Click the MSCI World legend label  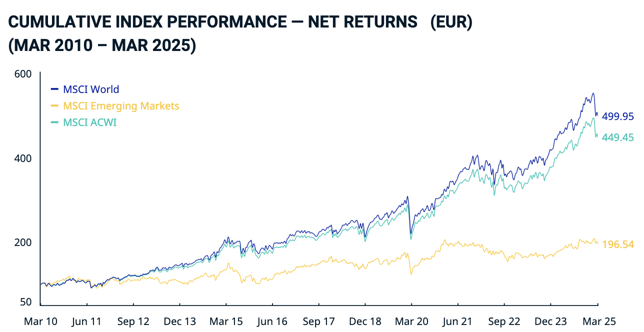[x=90, y=89]
